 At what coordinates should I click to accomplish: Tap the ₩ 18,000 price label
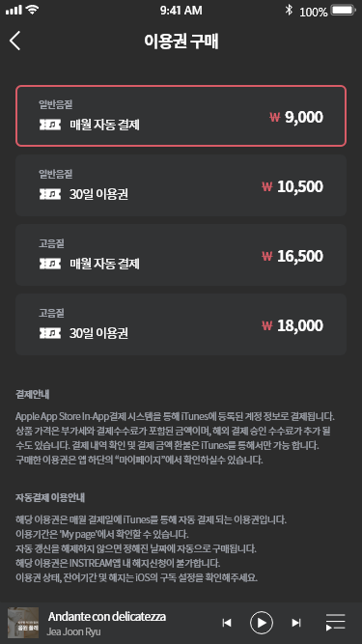292,325
